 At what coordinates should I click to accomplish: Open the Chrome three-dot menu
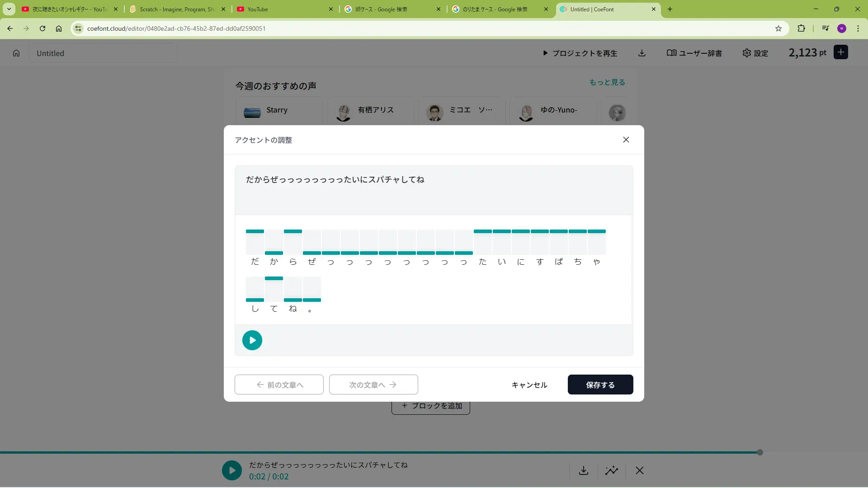[858, 28]
